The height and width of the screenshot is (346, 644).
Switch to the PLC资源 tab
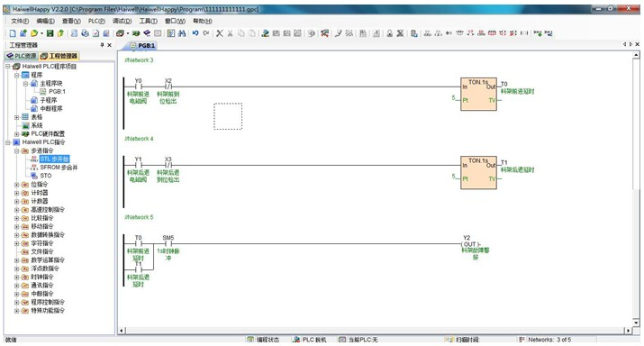click(x=22, y=56)
